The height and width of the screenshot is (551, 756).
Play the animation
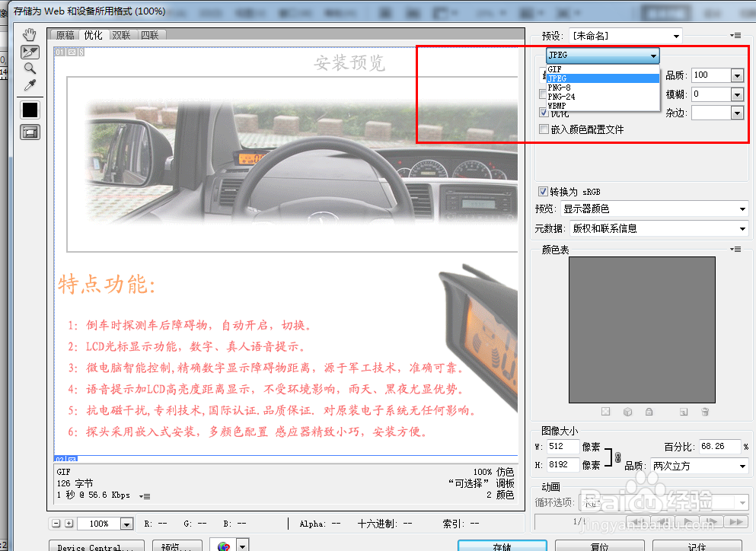tap(688, 522)
